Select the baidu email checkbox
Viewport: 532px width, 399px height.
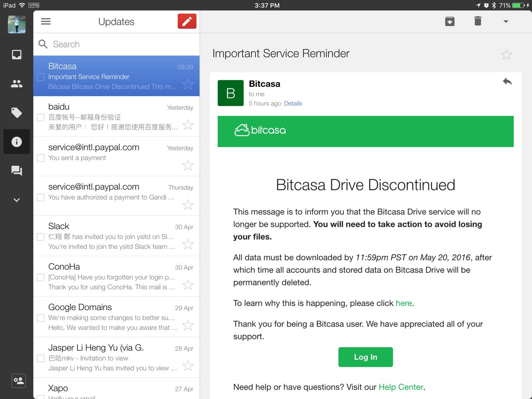click(x=41, y=117)
